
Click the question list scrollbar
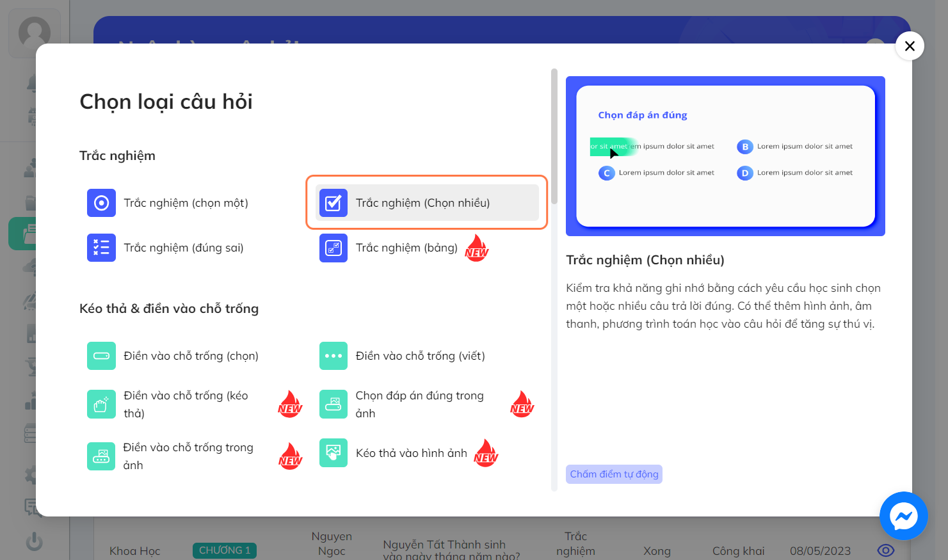(554, 136)
